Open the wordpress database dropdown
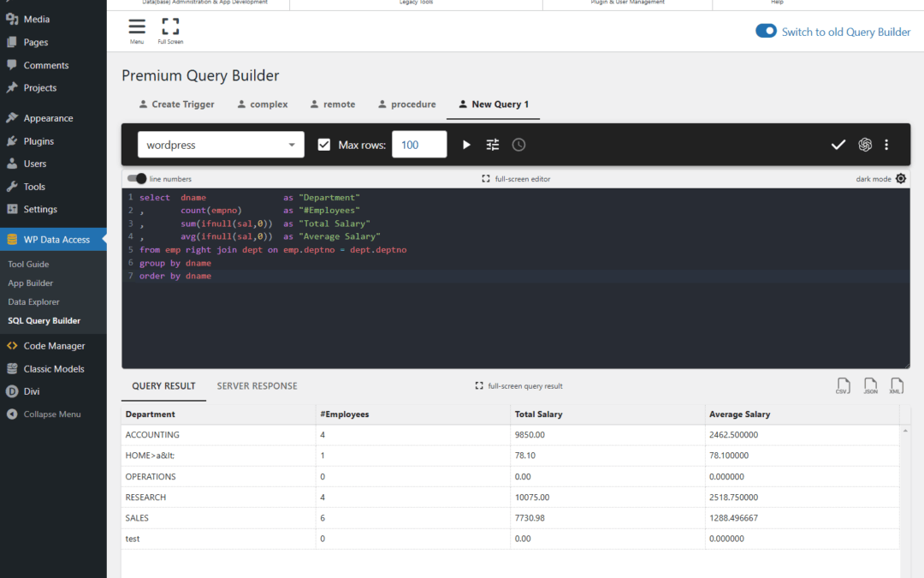The width and height of the screenshot is (924, 578). tap(221, 145)
